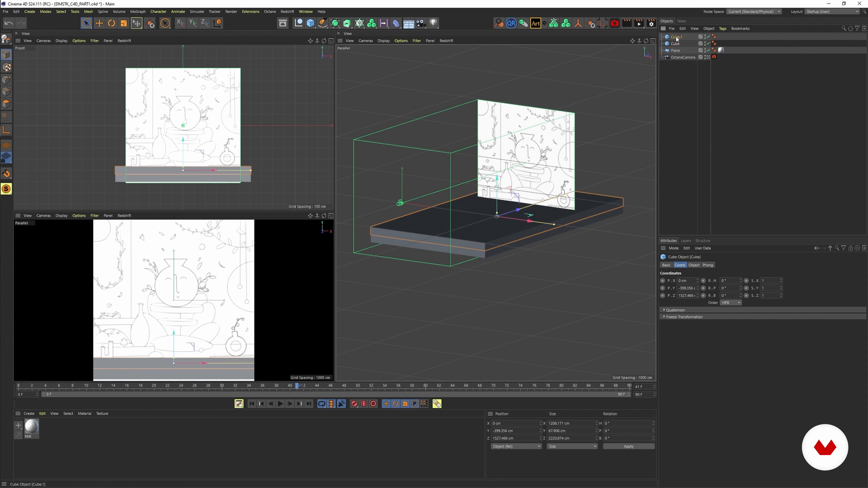Activate the Move tool
The width and height of the screenshot is (868, 488).
tap(99, 23)
